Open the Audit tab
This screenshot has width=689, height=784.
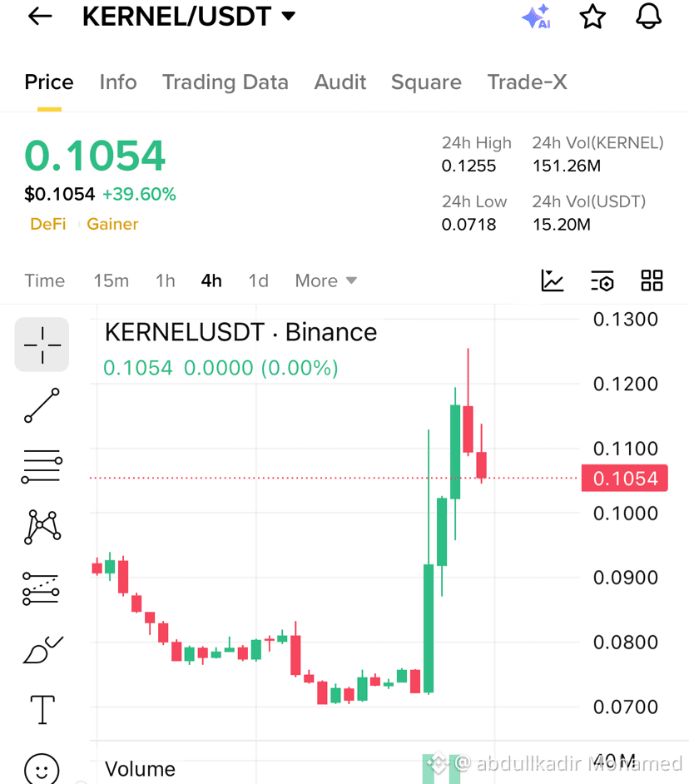[340, 82]
